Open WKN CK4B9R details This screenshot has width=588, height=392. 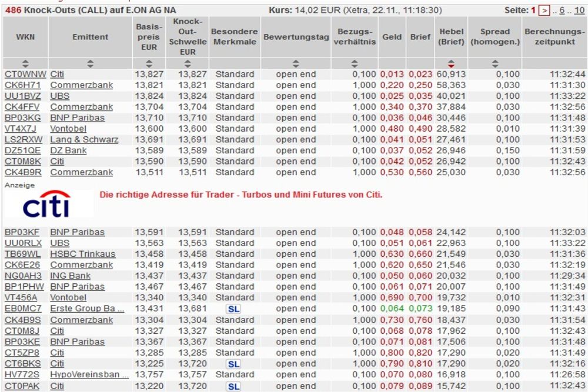(x=23, y=172)
